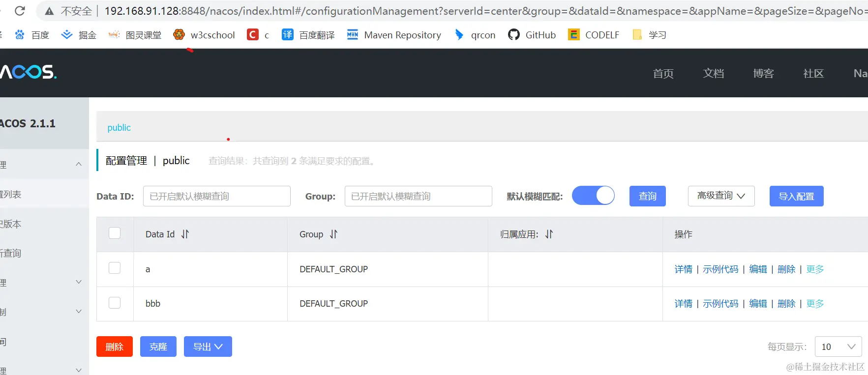Open the Maven Repository bookmark

click(x=394, y=35)
